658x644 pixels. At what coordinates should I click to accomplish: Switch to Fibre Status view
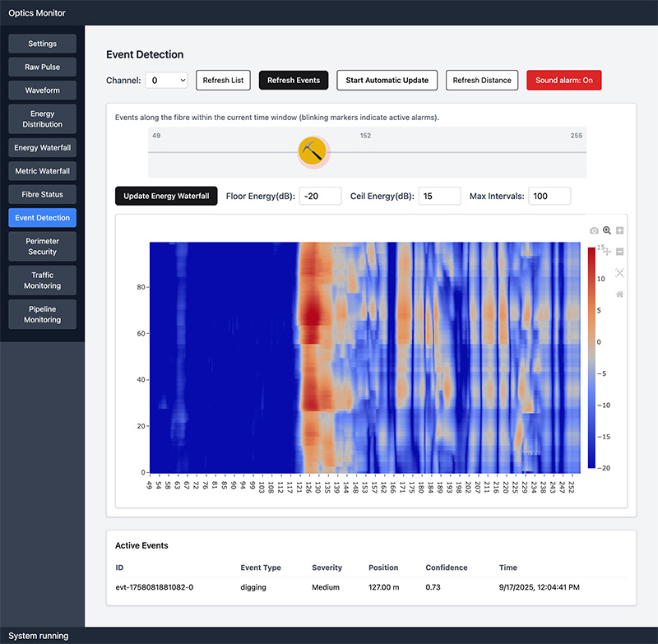point(43,194)
